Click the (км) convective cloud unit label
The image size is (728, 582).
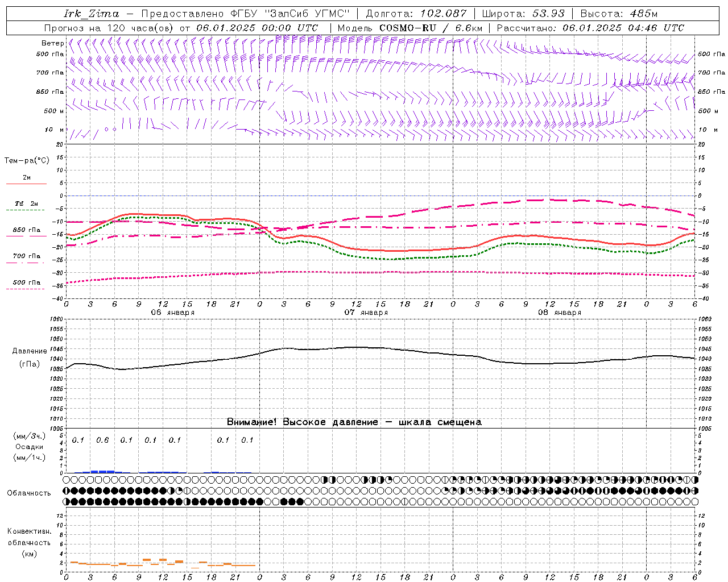[x=30, y=554]
